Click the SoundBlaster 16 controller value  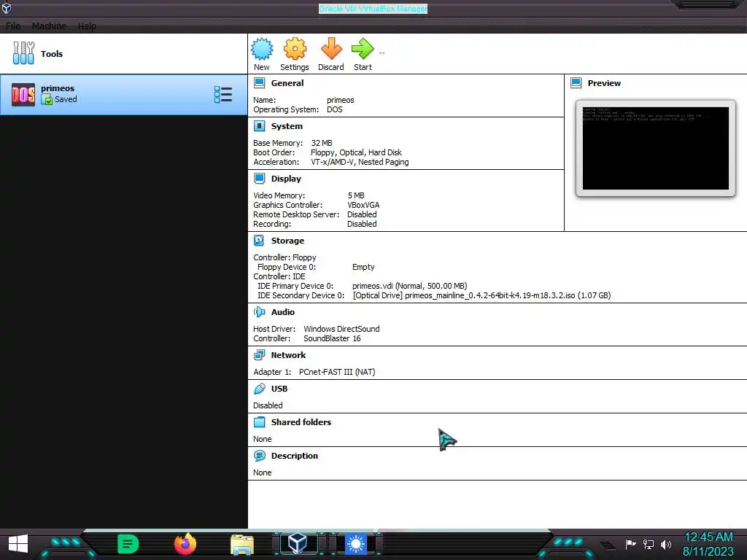click(x=332, y=338)
